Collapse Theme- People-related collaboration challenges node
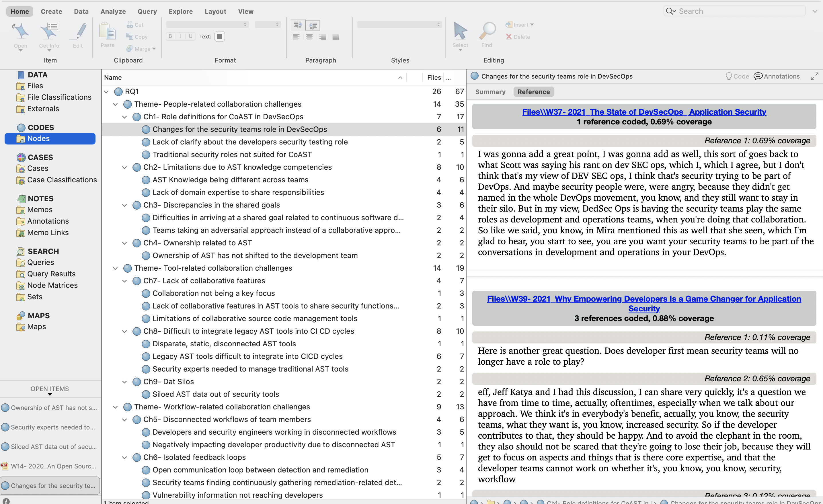Screen dimensions: 823x504 click(115, 104)
